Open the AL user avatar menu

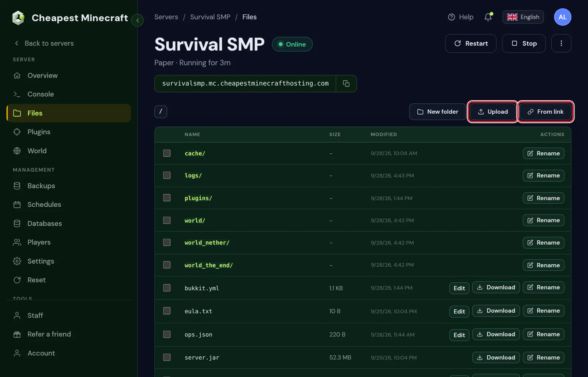pyautogui.click(x=563, y=17)
